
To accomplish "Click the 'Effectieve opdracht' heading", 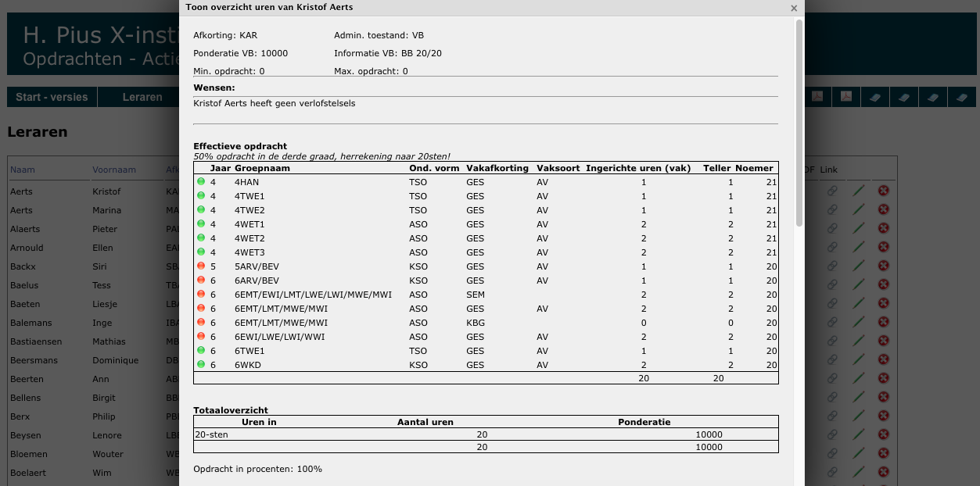I will pos(240,146).
